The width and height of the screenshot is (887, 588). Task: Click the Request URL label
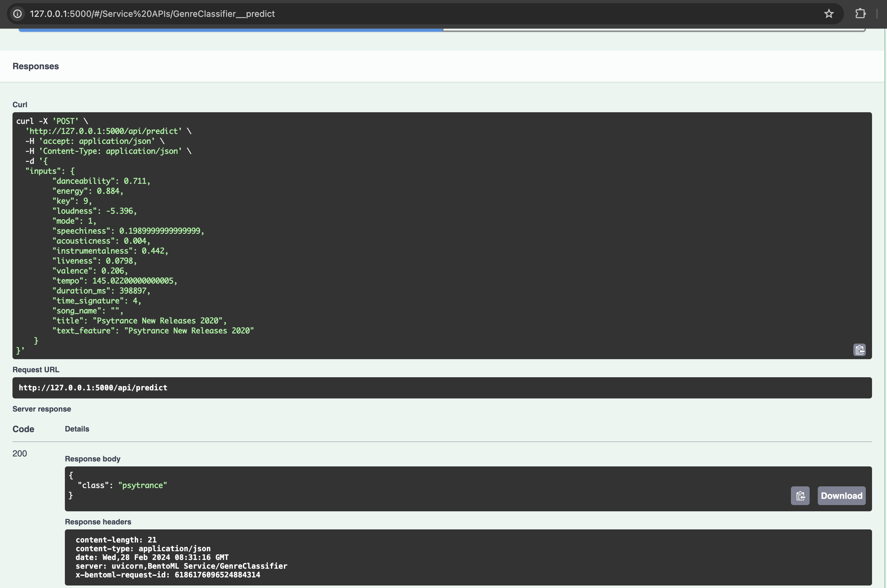(x=36, y=370)
